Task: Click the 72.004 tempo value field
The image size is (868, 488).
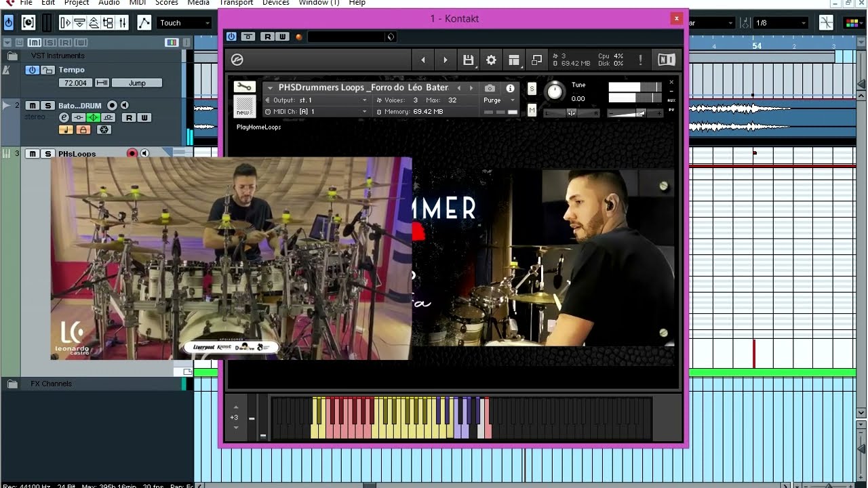Action: coord(75,83)
